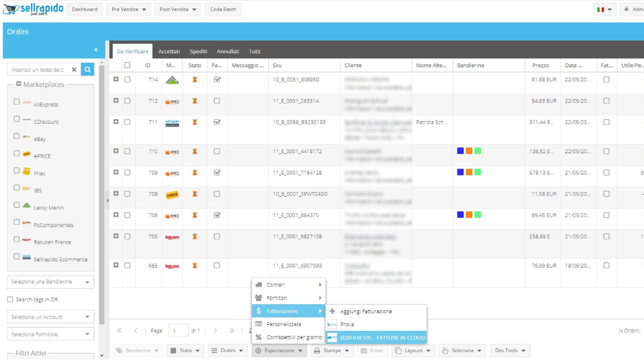Click the plus icon of Aggiungi Fatturazione
The height and width of the screenshot is (362, 644).
click(x=332, y=311)
